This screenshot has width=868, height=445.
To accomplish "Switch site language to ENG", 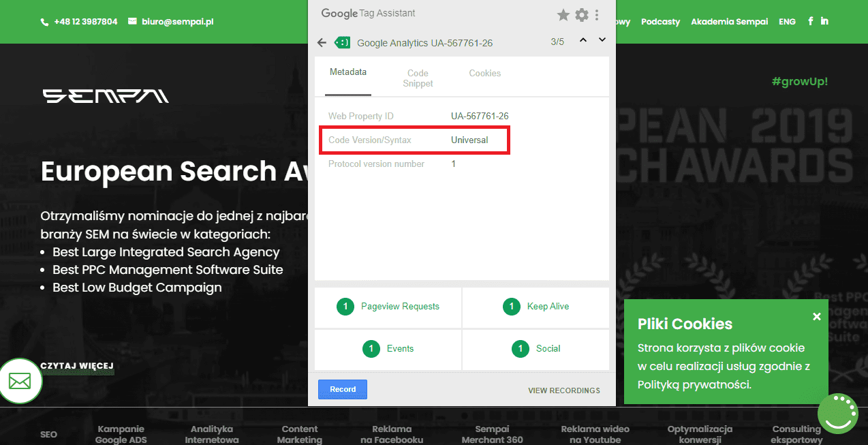I will point(787,22).
